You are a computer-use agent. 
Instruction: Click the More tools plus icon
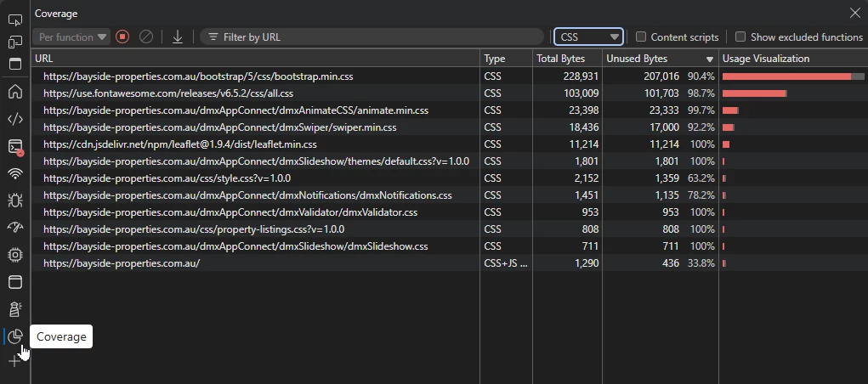point(14,362)
